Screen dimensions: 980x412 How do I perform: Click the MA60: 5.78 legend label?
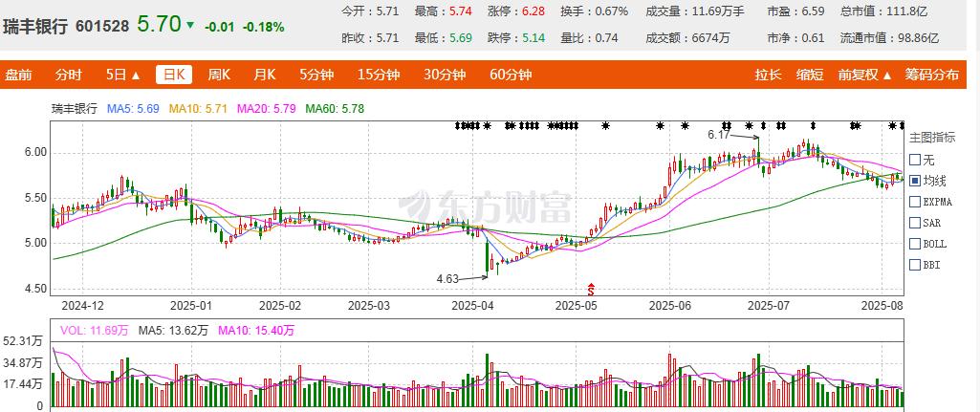tap(335, 109)
